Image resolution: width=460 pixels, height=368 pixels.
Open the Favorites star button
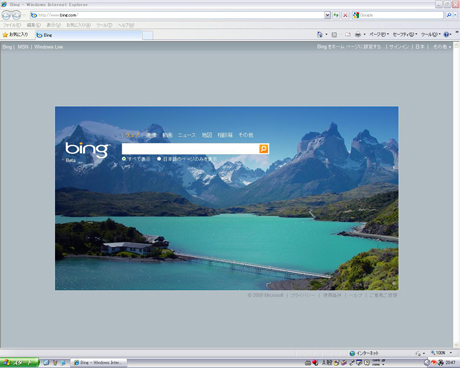click(15, 35)
